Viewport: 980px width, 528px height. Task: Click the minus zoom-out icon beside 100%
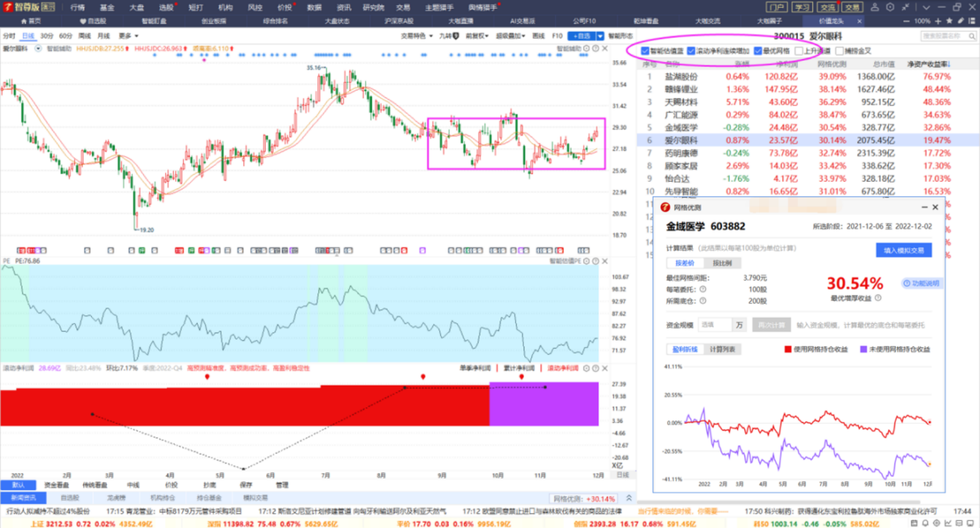906,21
